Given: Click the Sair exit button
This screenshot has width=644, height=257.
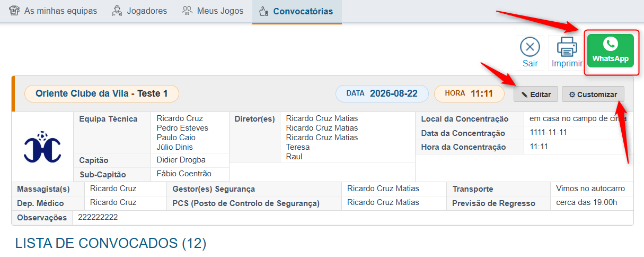Looking at the screenshot, I should (530, 53).
